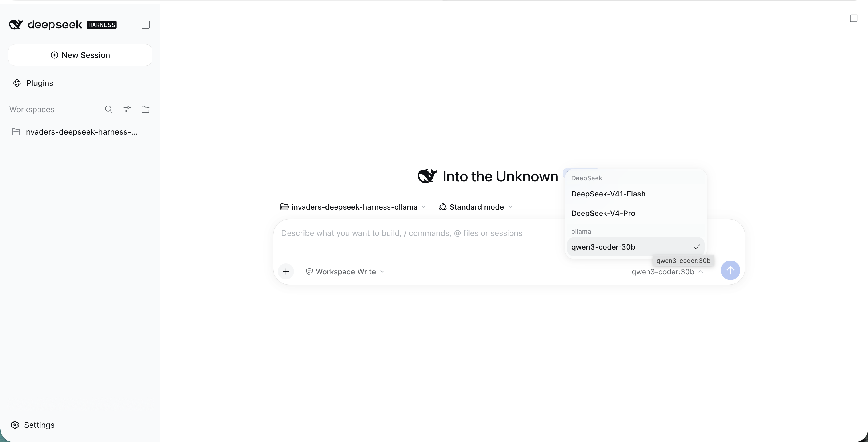868x442 pixels.
Task: Expand the workspace folder selector dropdown
Action: [353, 207]
